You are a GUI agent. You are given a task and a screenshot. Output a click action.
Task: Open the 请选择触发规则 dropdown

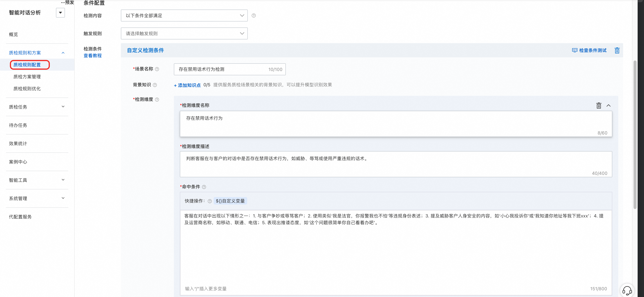184,33
